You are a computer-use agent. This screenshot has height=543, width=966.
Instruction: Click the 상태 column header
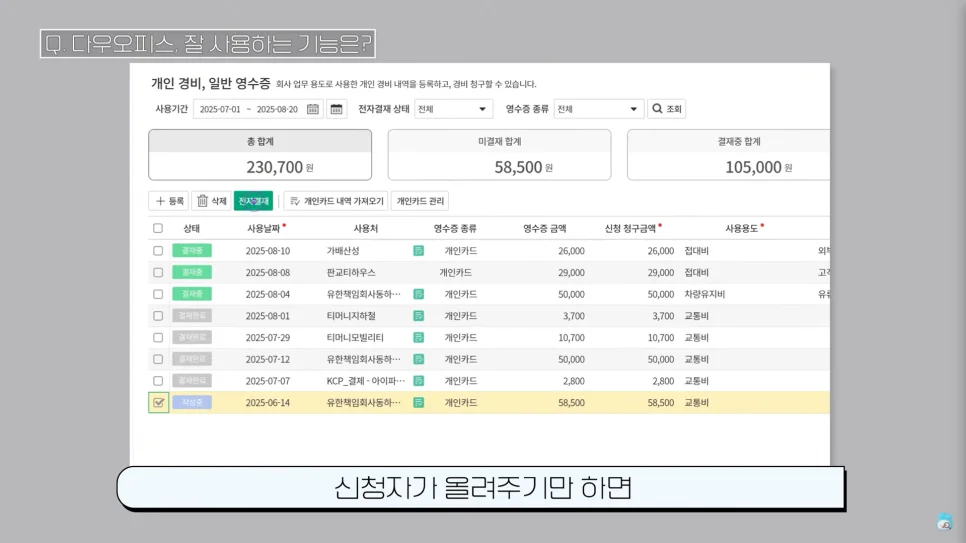(192, 228)
